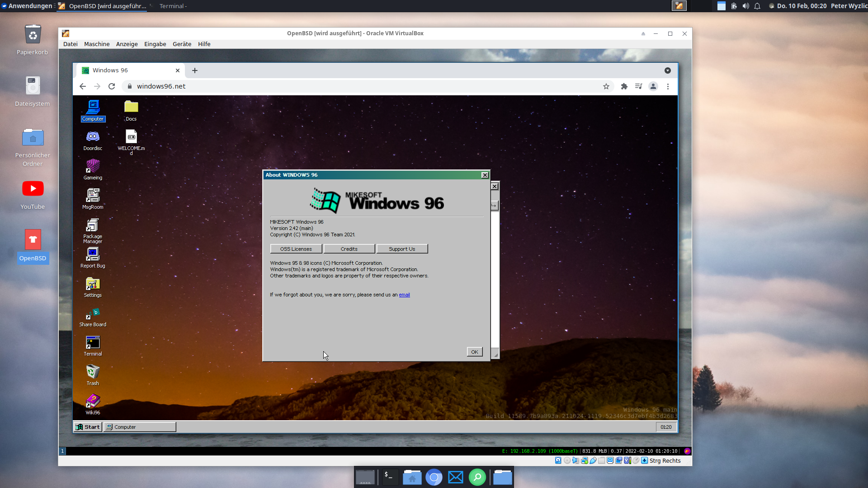
Task: Open the Gameing shortcut icon
Action: tap(93, 169)
